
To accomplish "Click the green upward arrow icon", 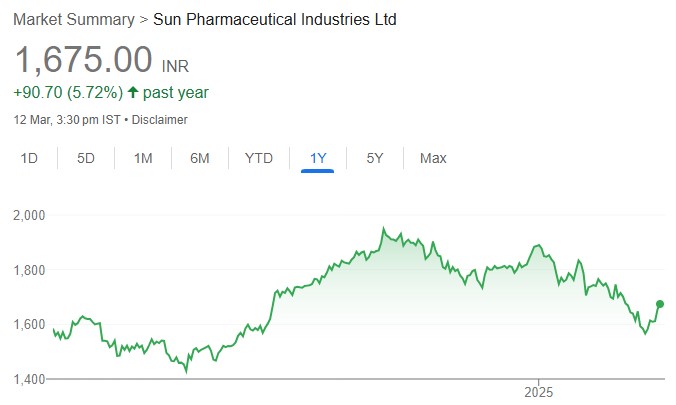I will click(x=134, y=93).
